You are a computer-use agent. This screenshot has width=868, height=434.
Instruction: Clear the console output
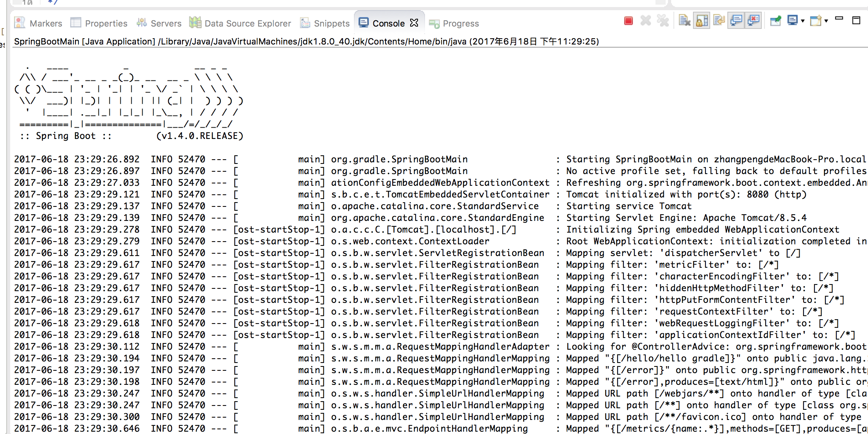click(685, 21)
